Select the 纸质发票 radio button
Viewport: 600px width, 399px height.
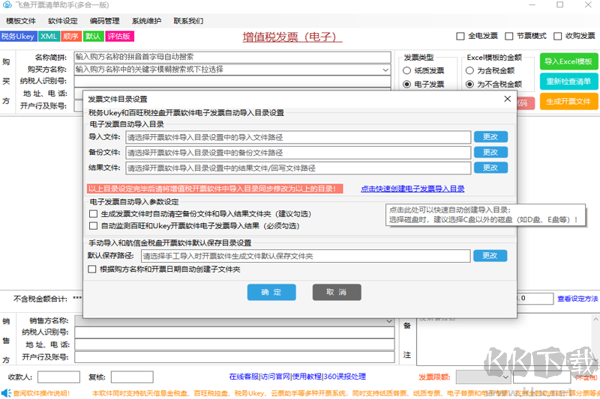(x=407, y=71)
